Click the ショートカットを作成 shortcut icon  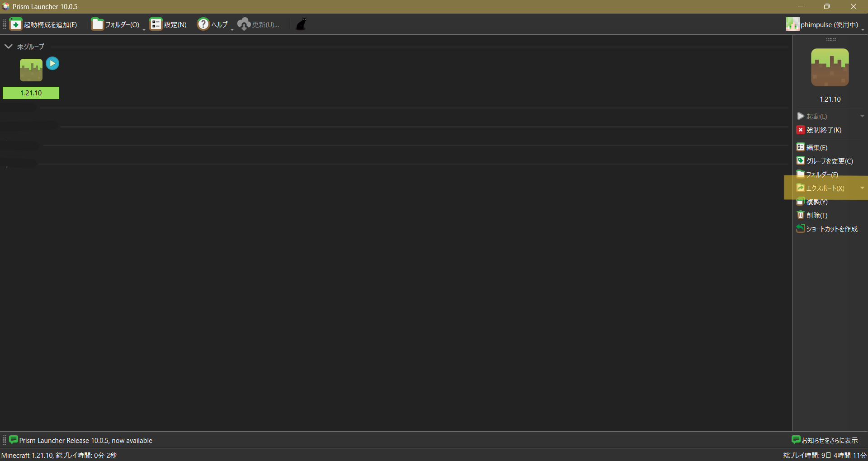point(801,229)
